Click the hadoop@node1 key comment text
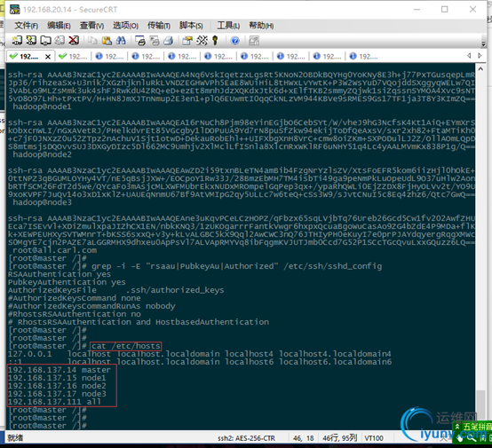This screenshot has width=492, height=448. [42, 107]
